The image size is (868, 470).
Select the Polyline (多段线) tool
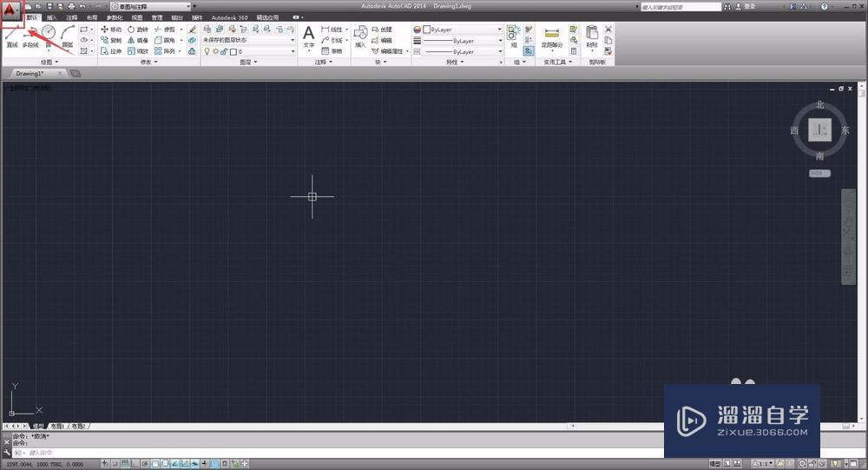[31, 36]
